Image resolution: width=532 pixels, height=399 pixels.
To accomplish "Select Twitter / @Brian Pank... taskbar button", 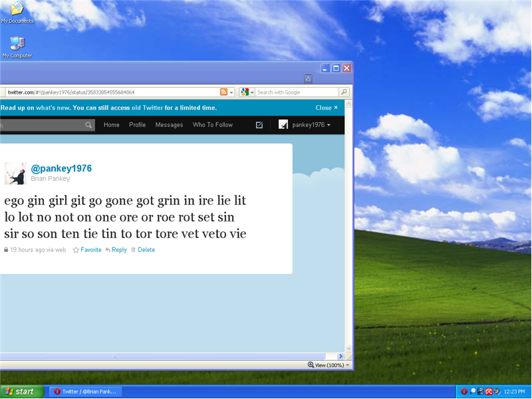I will coord(86,392).
